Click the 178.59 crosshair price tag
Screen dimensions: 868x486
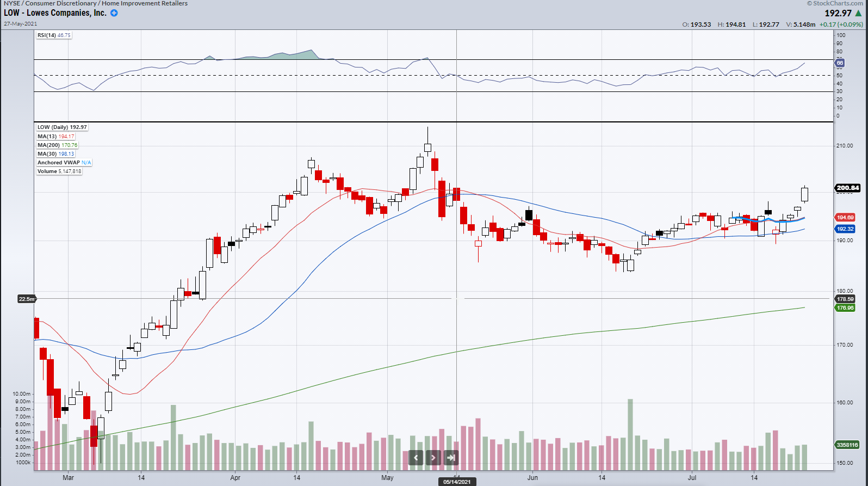coord(845,299)
